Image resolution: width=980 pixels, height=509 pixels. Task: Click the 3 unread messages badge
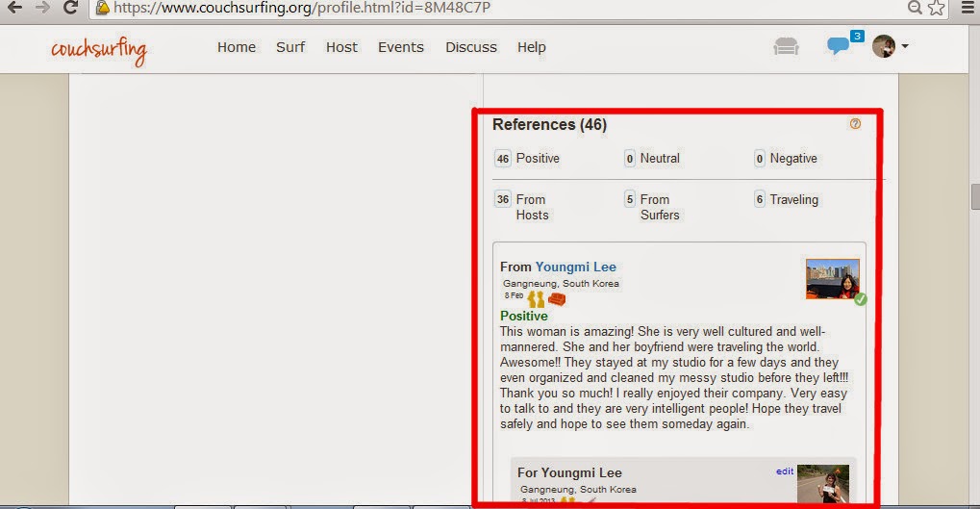click(857, 37)
